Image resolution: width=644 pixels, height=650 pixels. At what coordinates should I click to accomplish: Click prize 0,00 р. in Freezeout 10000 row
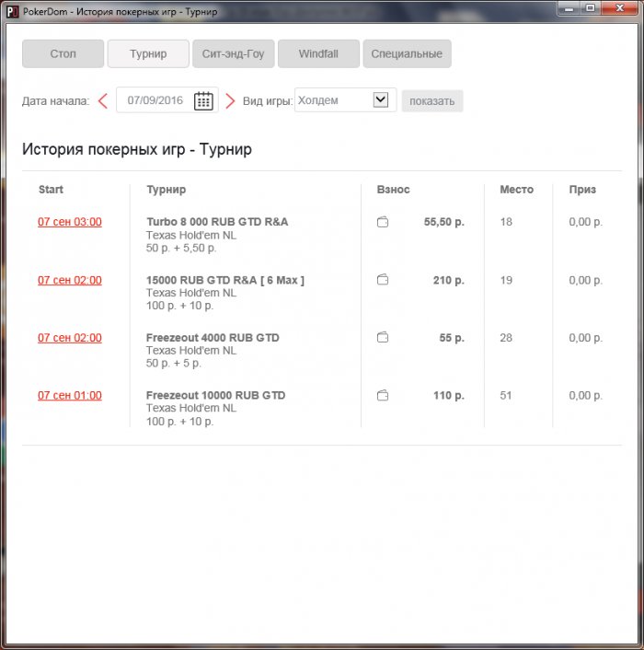pos(586,396)
